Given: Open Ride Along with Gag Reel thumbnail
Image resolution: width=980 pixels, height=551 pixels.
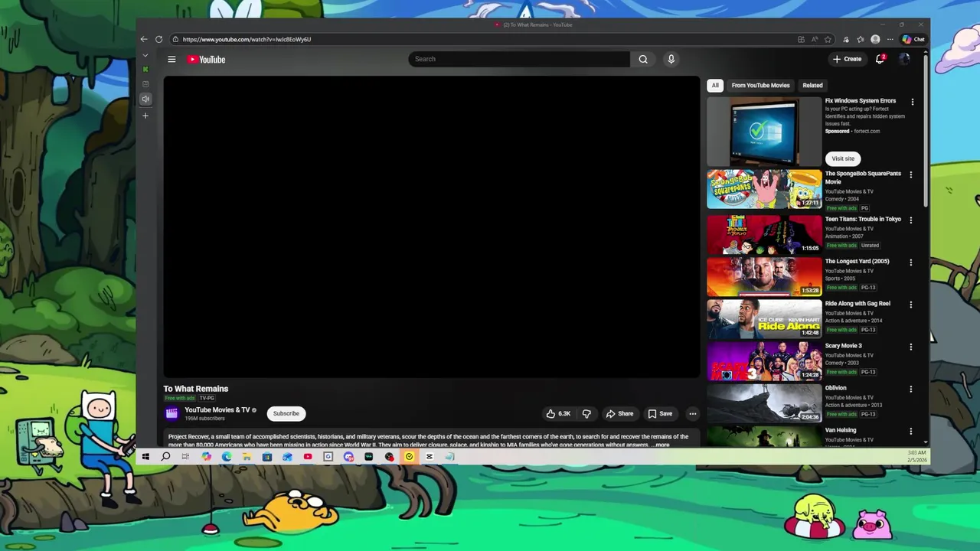Looking at the screenshot, I should (x=764, y=318).
